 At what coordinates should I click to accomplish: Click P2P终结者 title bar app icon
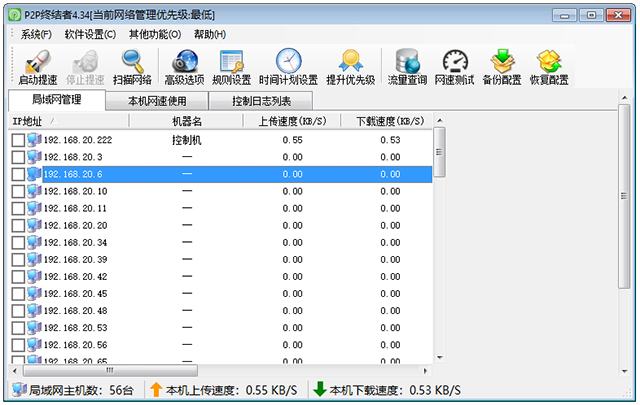coord(15,15)
